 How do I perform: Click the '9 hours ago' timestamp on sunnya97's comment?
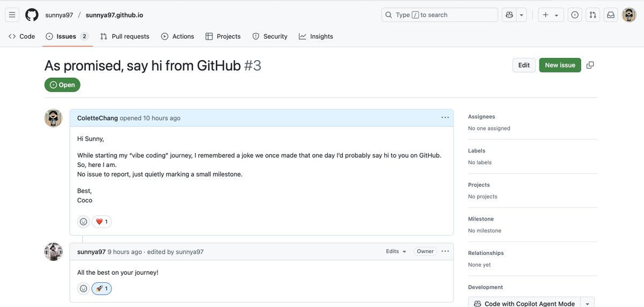pyautogui.click(x=125, y=252)
